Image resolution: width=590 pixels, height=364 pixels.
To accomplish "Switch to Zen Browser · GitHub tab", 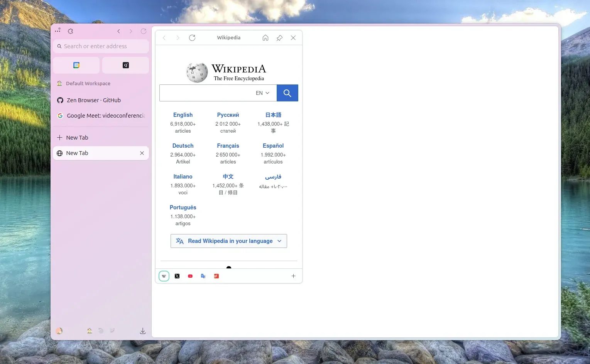I will point(94,100).
